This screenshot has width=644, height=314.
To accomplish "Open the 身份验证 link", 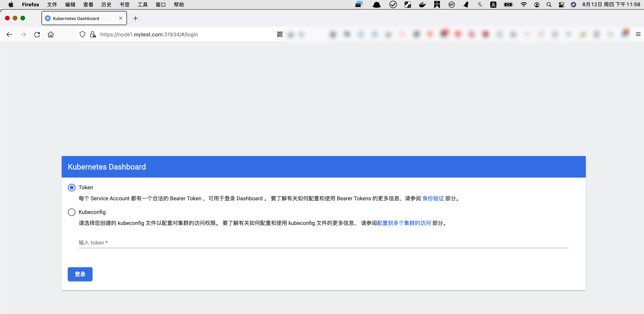I will 433,198.
